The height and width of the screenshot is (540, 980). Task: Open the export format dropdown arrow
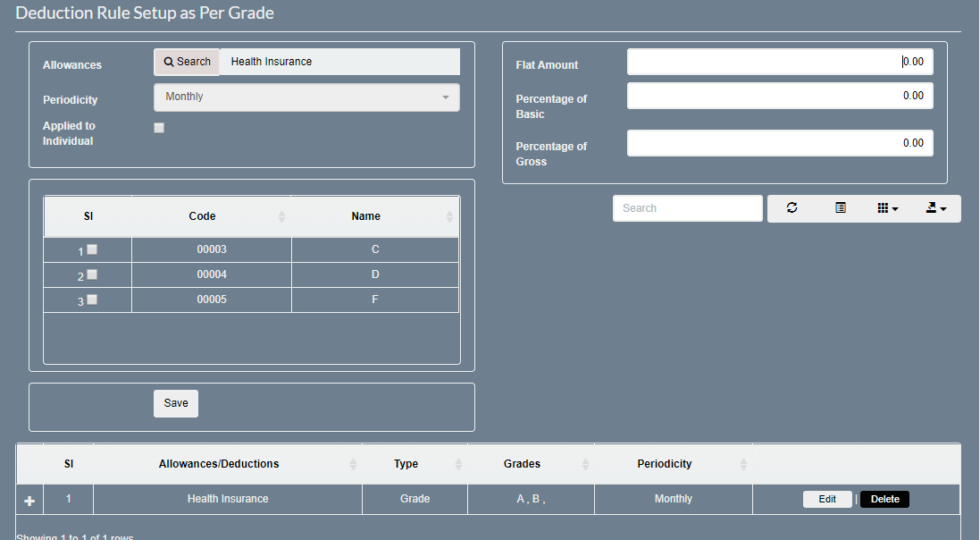(x=944, y=207)
